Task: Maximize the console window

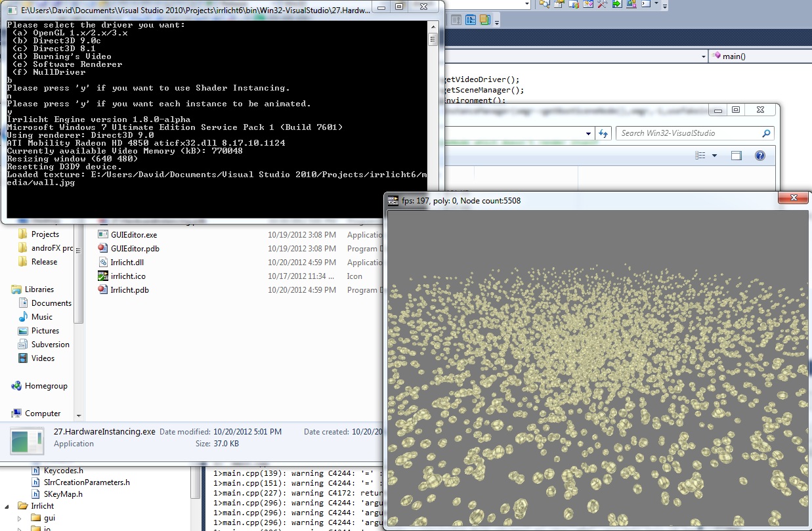Action: click(400, 7)
